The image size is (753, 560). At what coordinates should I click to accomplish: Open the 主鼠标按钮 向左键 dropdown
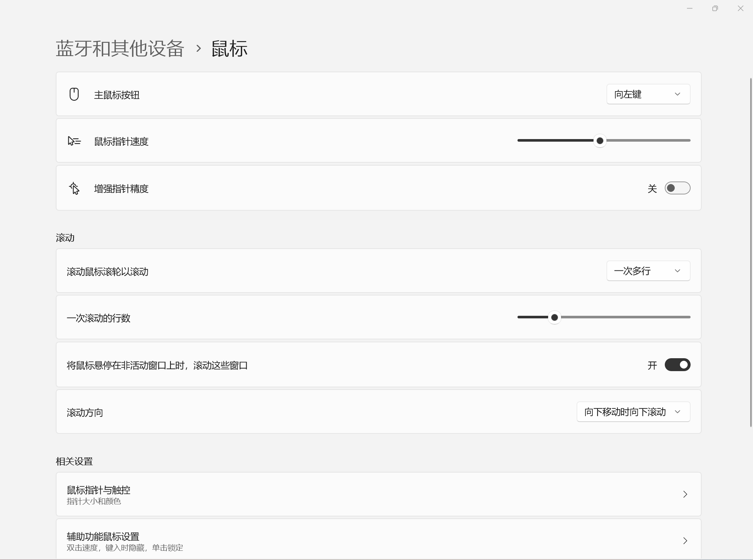click(648, 94)
